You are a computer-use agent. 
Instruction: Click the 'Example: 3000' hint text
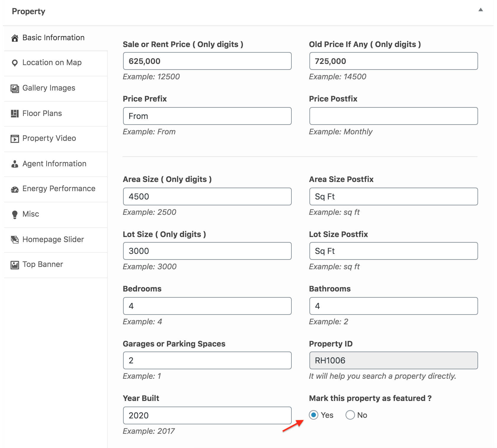pyautogui.click(x=149, y=267)
